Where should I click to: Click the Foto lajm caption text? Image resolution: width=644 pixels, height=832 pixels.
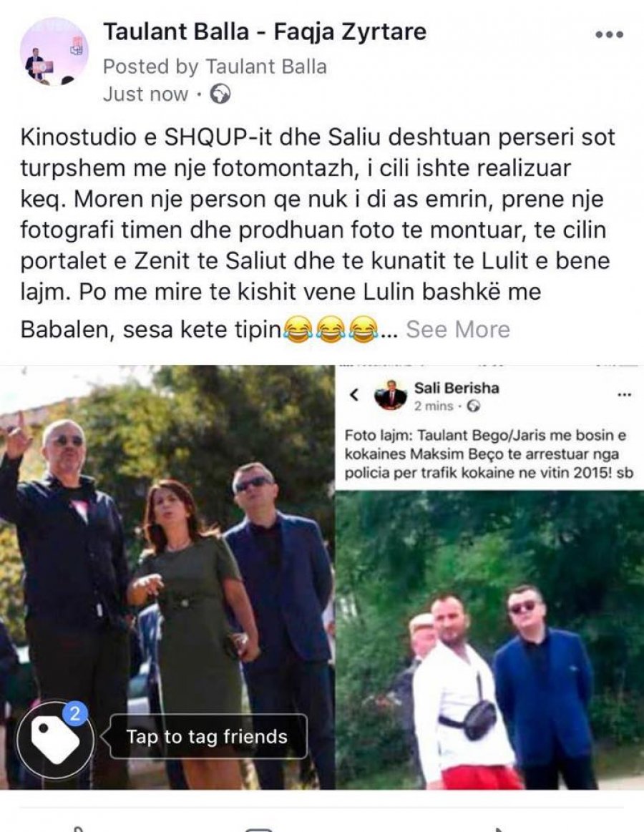489,454
